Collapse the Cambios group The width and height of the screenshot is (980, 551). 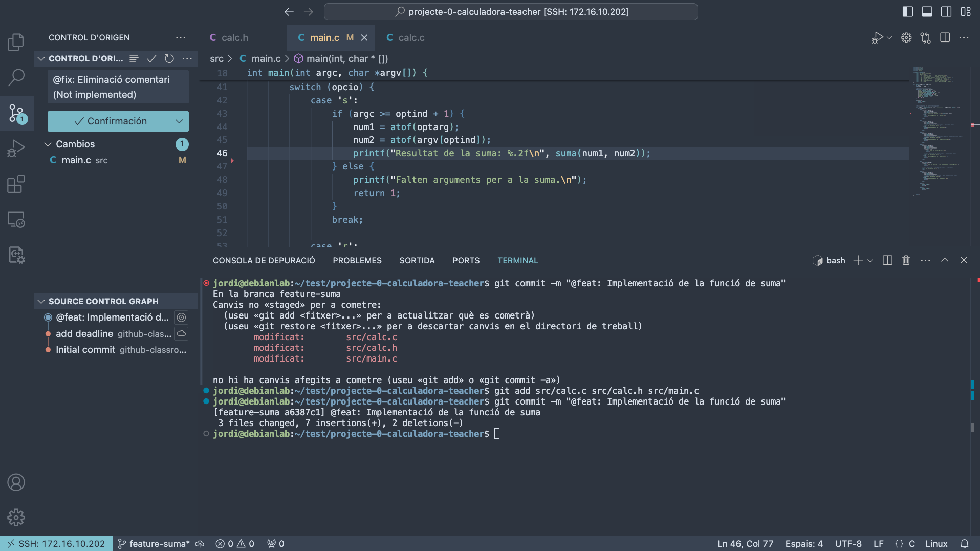48,144
